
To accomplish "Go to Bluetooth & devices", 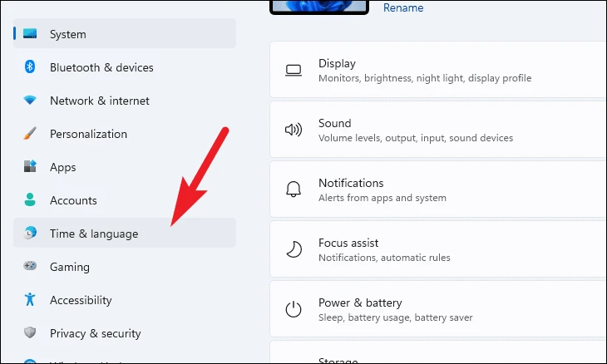I will point(125,67).
